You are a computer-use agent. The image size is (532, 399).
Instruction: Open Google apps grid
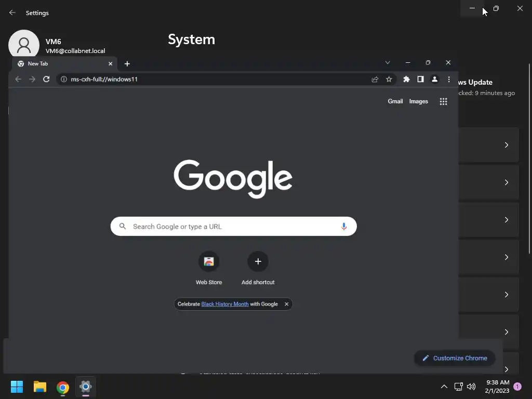[443, 101]
